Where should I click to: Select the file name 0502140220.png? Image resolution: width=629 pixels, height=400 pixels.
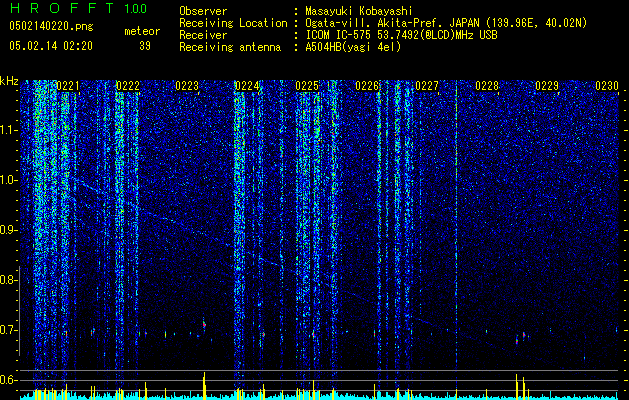coord(51,27)
